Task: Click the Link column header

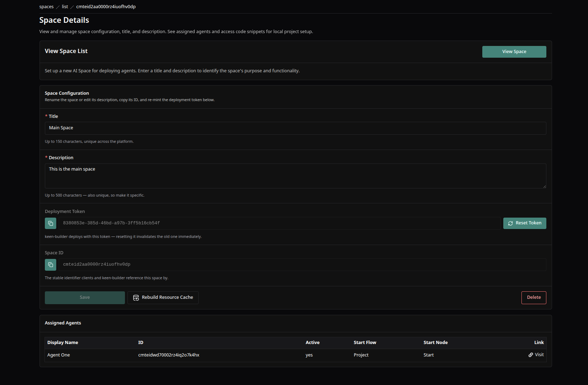Action: (x=539, y=343)
